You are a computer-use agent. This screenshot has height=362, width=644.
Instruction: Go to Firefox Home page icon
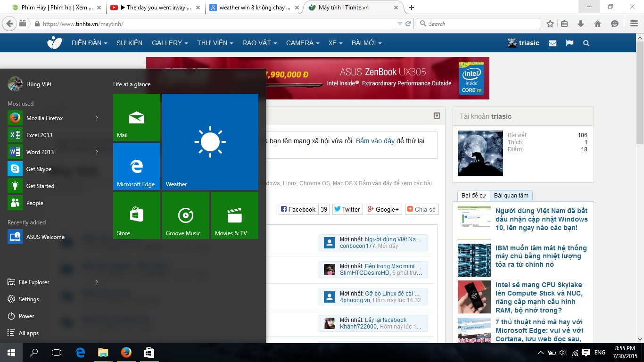click(598, 24)
